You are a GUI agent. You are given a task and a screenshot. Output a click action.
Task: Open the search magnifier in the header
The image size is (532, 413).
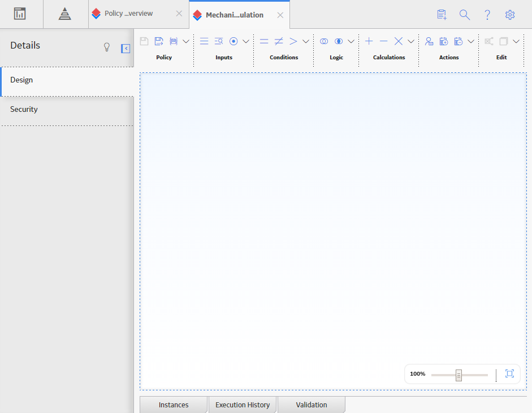[x=465, y=15]
